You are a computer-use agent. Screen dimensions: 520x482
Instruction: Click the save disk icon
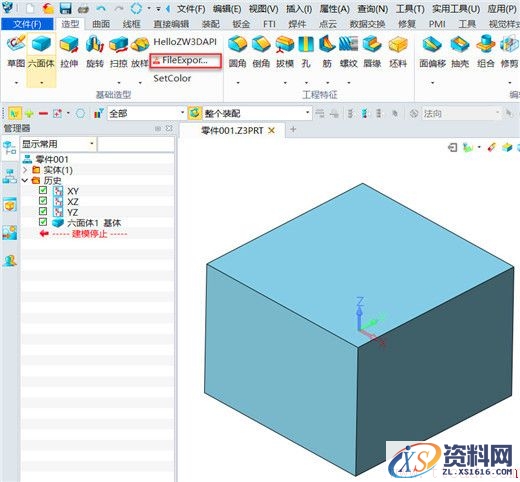pos(66,8)
